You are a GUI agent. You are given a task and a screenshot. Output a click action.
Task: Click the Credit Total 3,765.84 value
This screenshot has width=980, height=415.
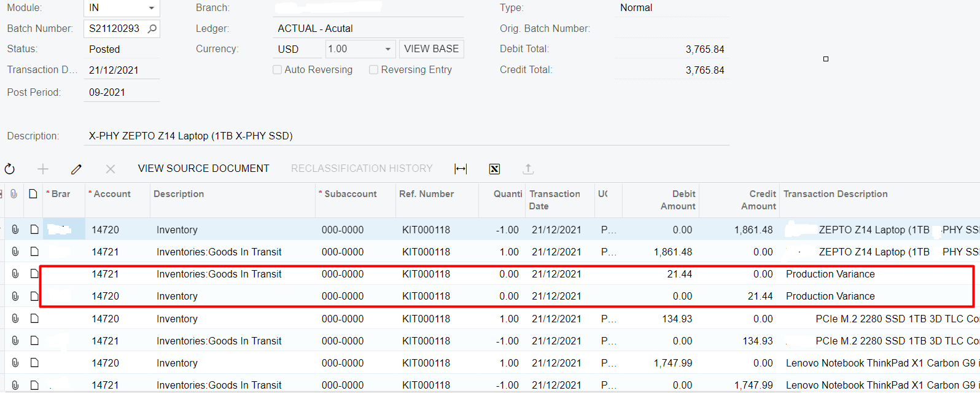click(x=705, y=70)
